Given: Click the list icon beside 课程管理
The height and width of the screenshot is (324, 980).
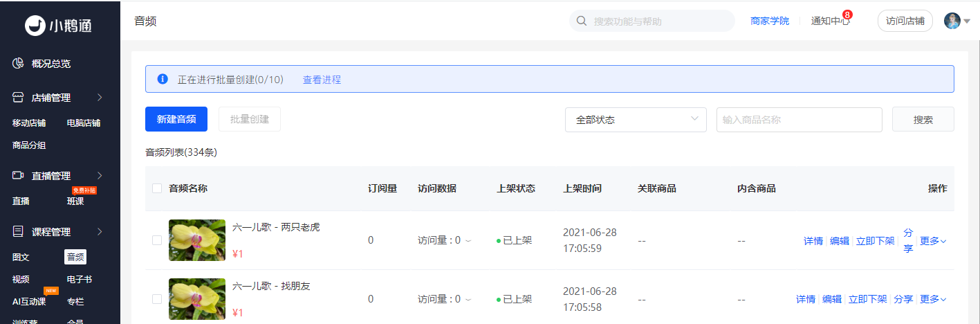Looking at the screenshot, I should pos(19,232).
